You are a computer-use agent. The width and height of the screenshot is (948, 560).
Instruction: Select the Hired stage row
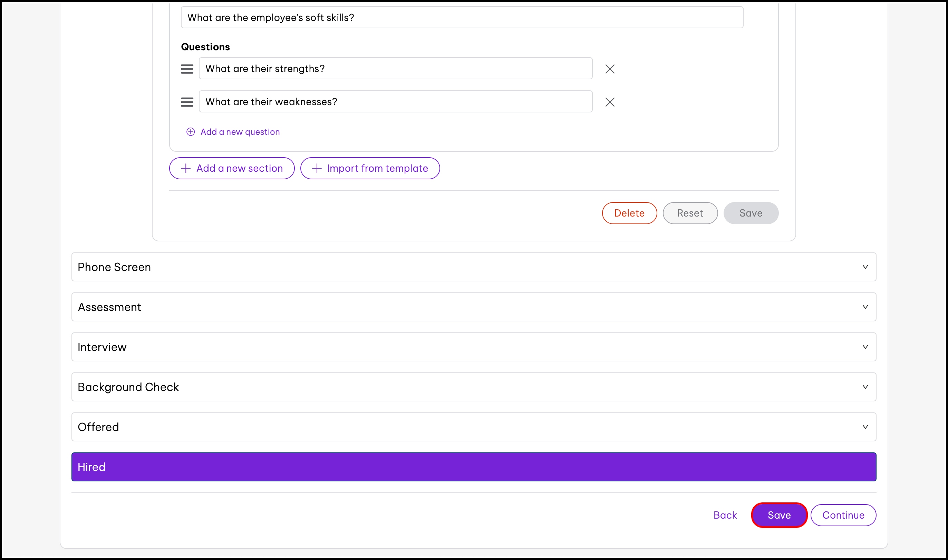474,467
